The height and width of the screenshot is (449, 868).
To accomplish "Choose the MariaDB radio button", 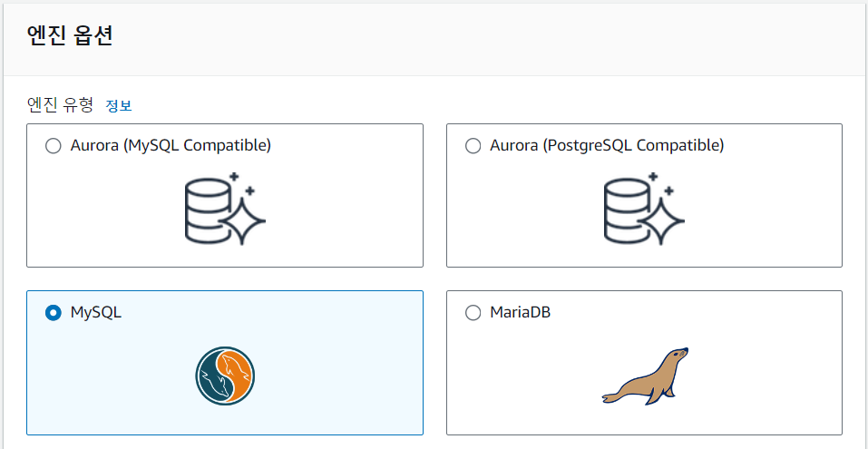I will point(473,313).
